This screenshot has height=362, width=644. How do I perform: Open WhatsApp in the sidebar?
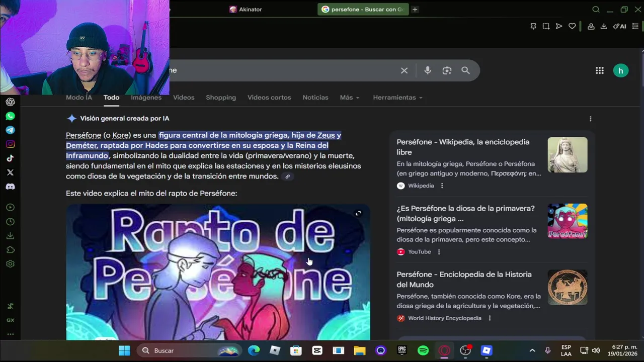(10, 116)
